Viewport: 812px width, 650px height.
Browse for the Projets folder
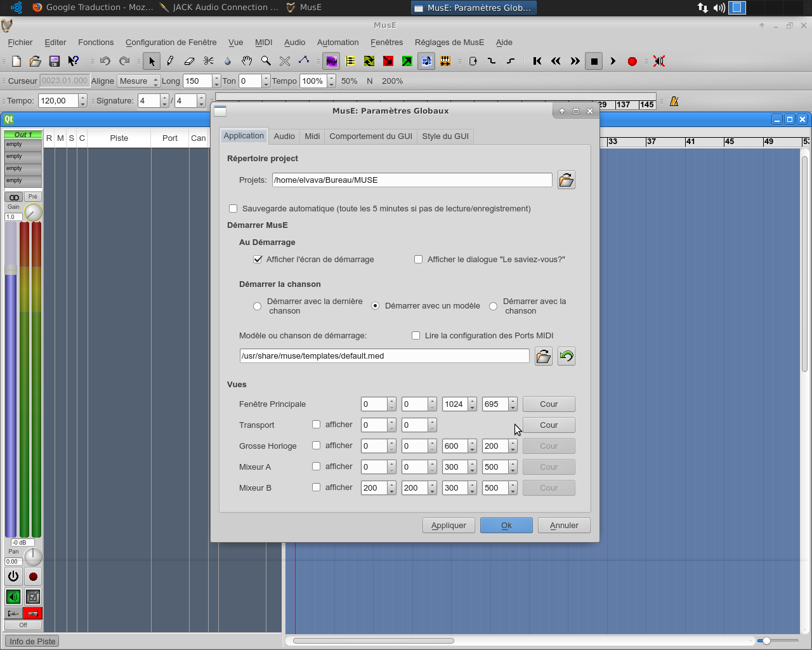tap(566, 180)
